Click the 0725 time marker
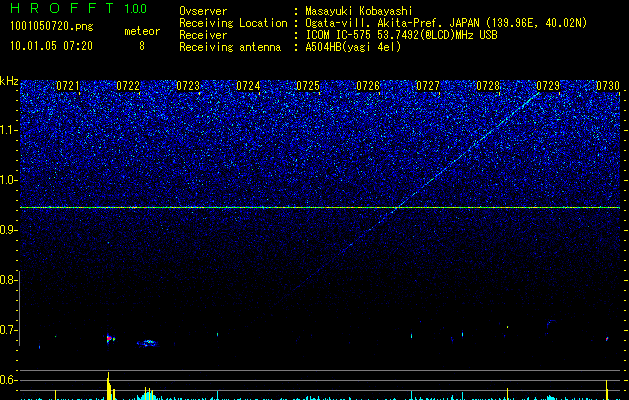Image resolution: width=629 pixels, height=400 pixels. pyautogui.click(x=308, y=86)
